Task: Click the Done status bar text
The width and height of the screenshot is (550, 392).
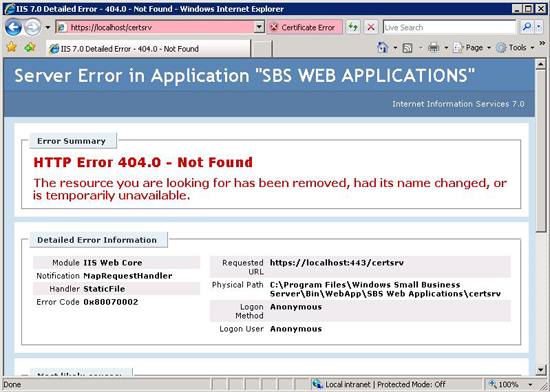Action: (x=12, y=385)
